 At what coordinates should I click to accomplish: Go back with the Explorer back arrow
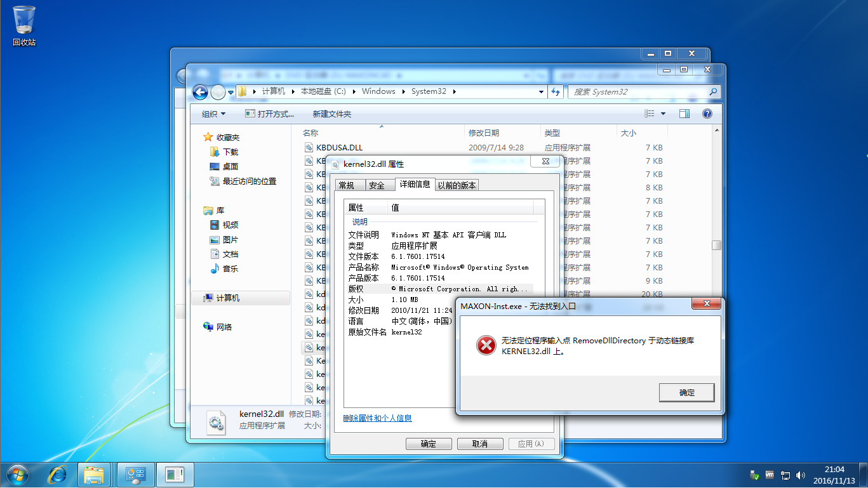[x=200, y=92]
